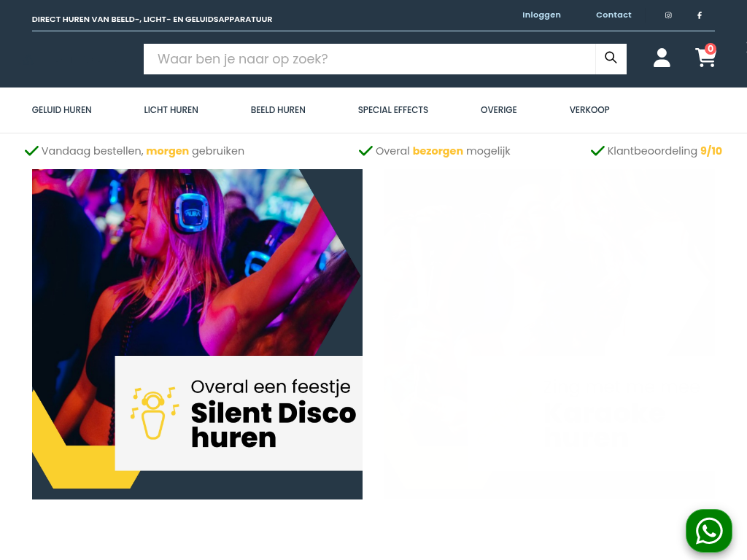Image resolution: width=747 pixels, height=560 pixels.
Task: Open the shopping cart icon
Action: coord(705,58)
